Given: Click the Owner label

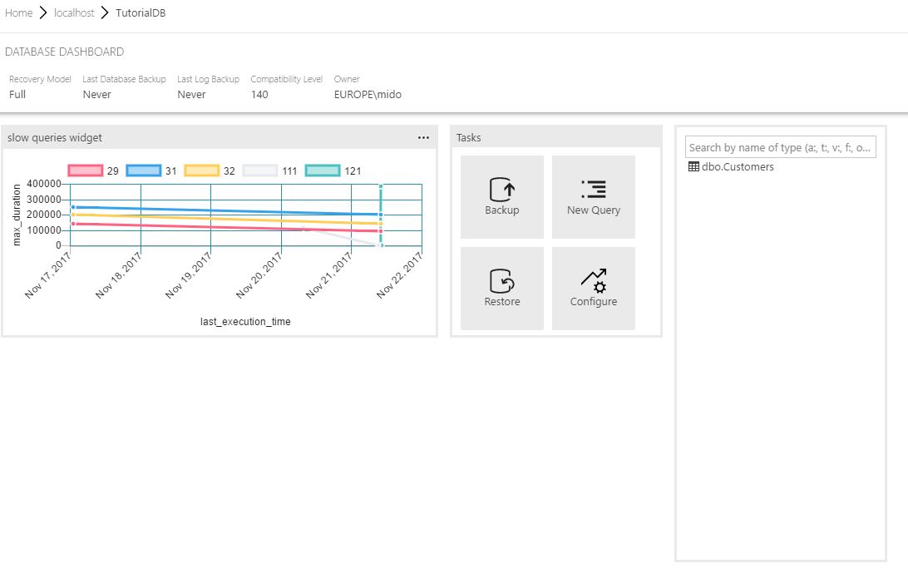Looking at the screenshot, I should click(347, 79).
